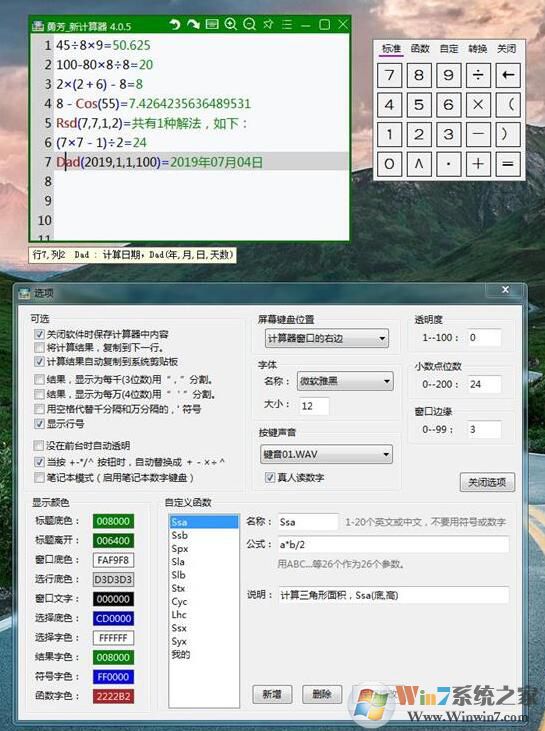
Task: Switch to 转换 tab on keypad
Action: coord(477,48)
